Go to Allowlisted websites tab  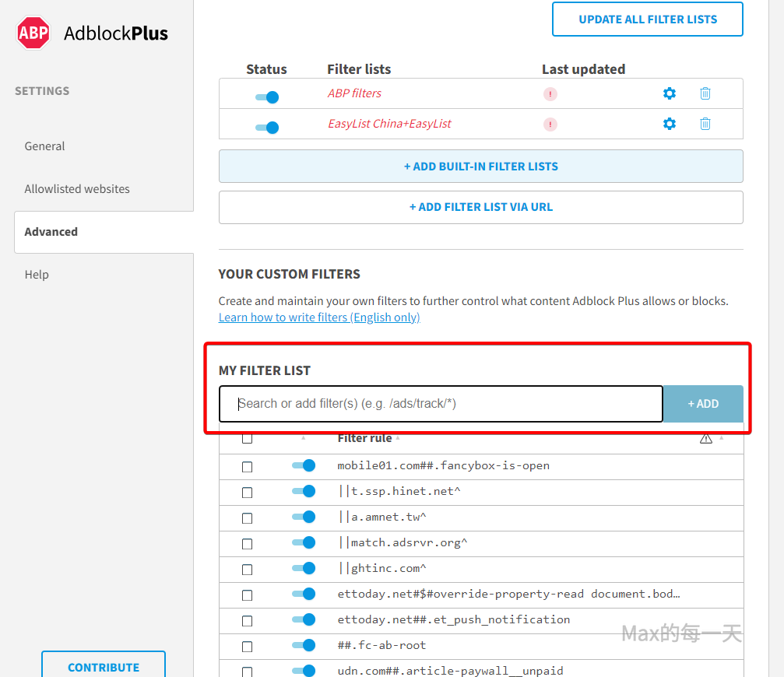[x=77, y=189]
